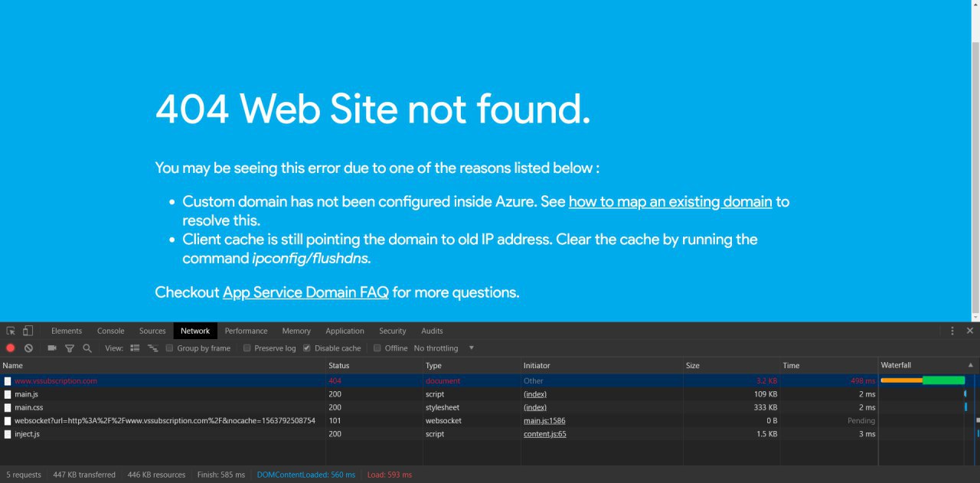Activate the inspect element picker icon
The width and height of the screenshot is (980, 483).
coord(11,331)
